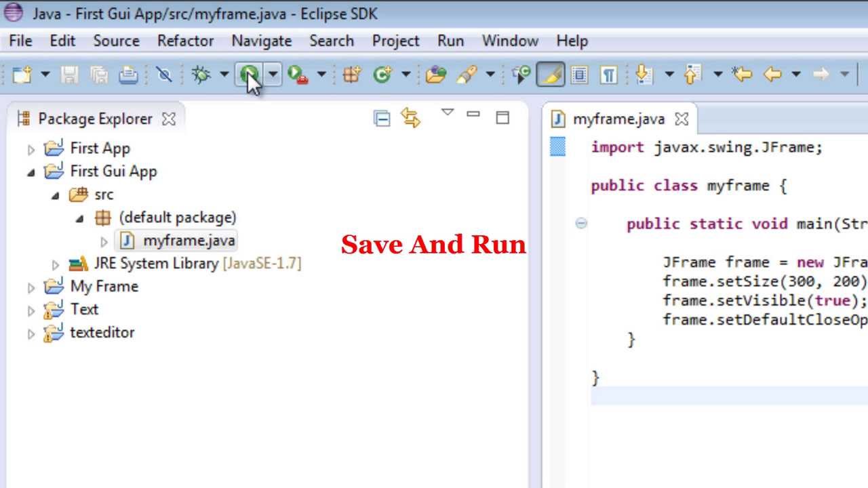Open the Previous Annotation dropdown arrow
Screen dimensions: 868x488
tap(717, 74)
